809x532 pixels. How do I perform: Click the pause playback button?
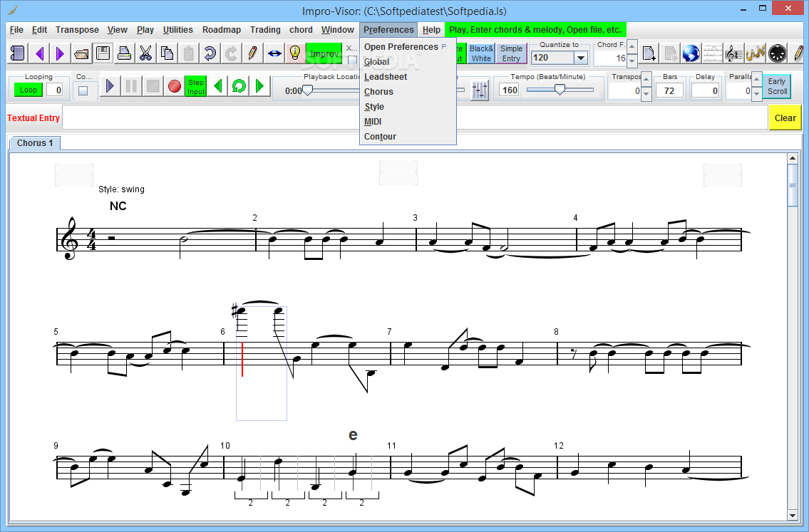click(131, 86)
